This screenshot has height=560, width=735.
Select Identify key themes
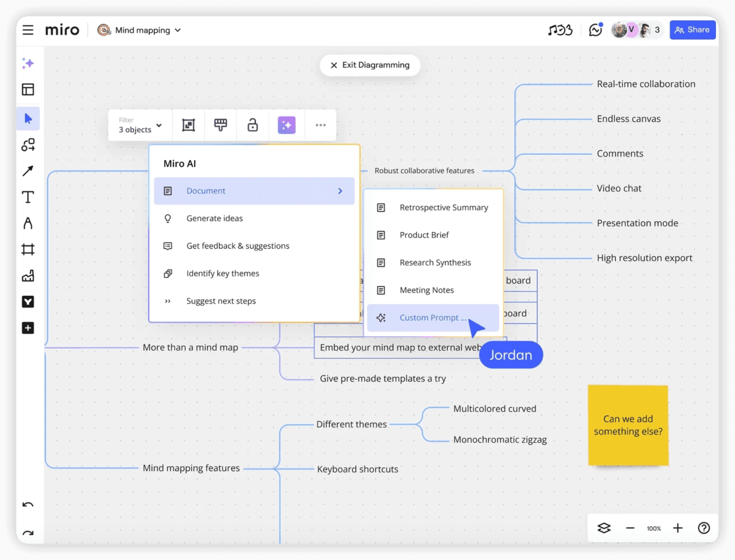[x=254, y=274]
